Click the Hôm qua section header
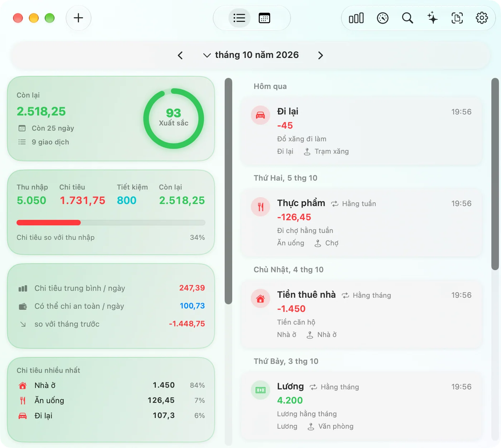This screenshot has width=501, height=448. point(270,86)
